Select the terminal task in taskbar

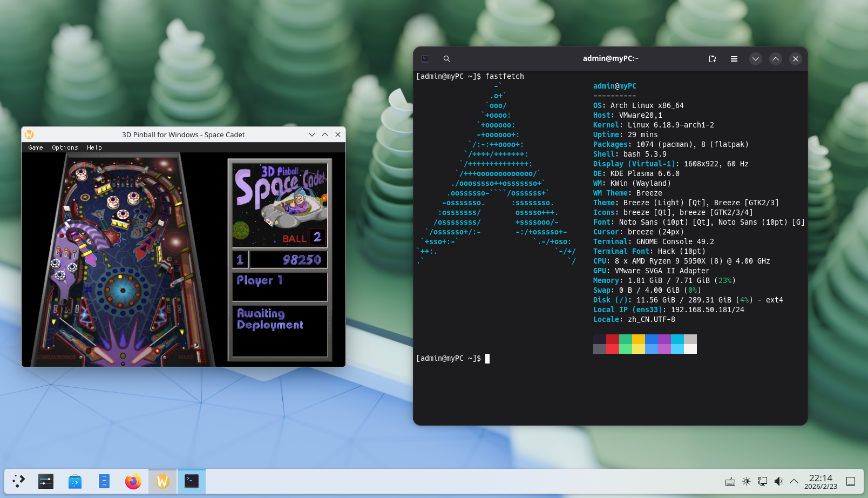[192, 481]
